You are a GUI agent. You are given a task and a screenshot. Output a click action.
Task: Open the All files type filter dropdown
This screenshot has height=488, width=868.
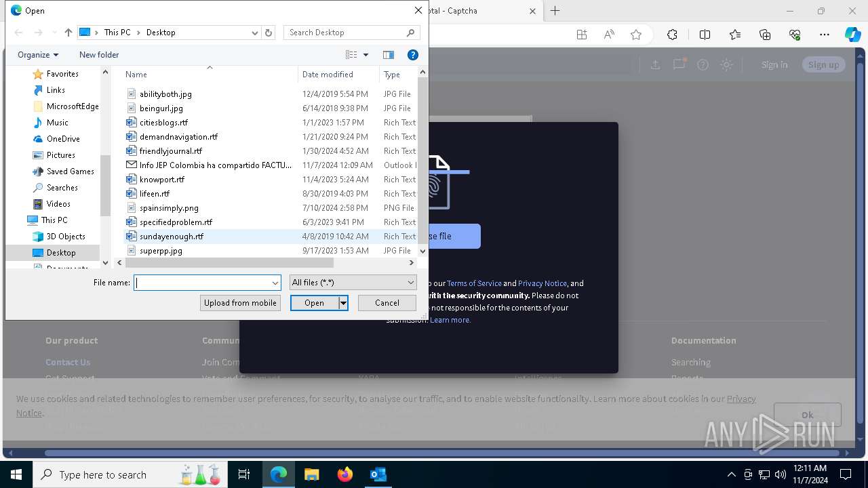(353, 283)
